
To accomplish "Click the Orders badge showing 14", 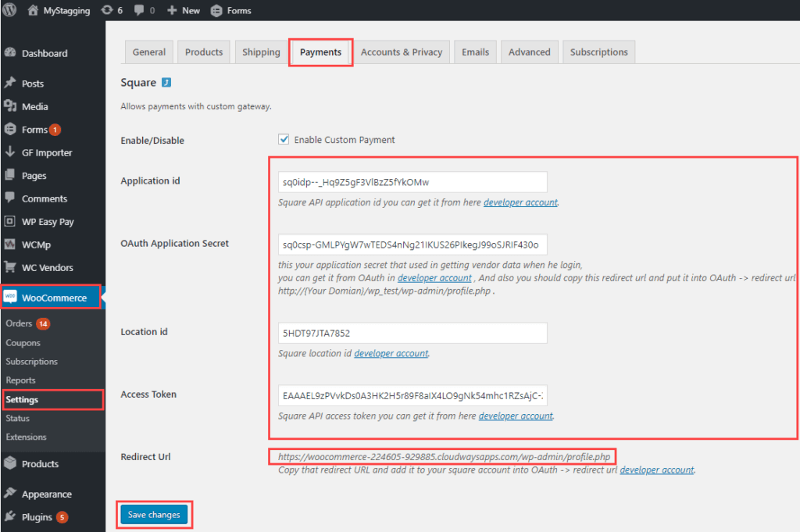I will coord(44,324).
